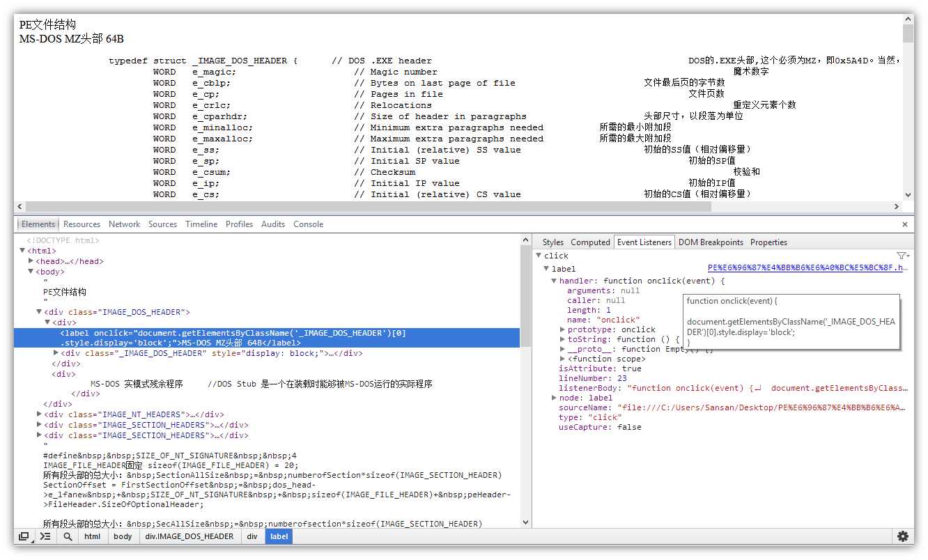Expand div class _IMAGE_DOS_HEADER with display block
Viewport: 928px width, 560px height.
click(x=56, y=353)
